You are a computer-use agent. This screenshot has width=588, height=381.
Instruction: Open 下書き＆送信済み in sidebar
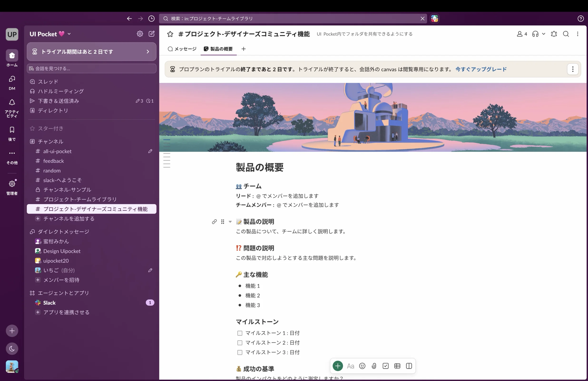point(91,101)
